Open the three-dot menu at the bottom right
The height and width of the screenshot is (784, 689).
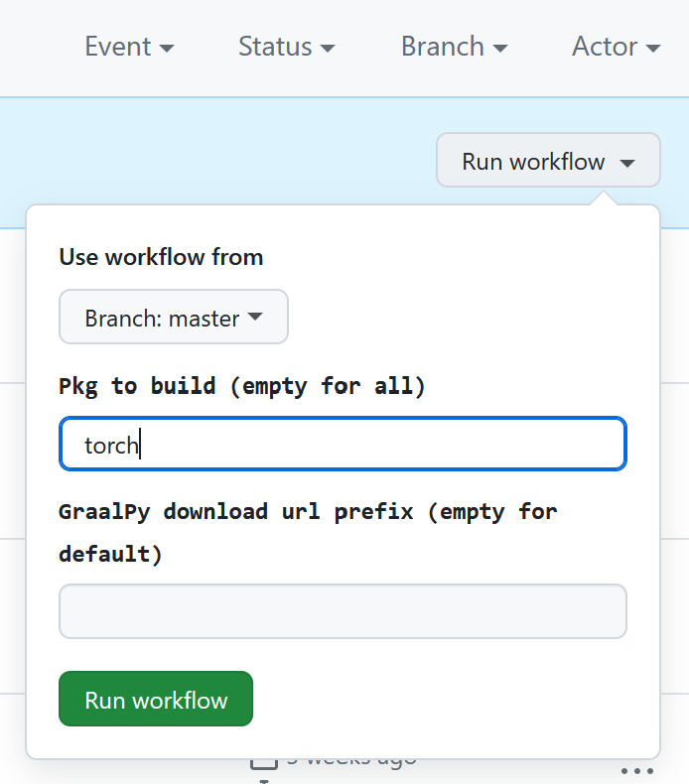(635, 770)
